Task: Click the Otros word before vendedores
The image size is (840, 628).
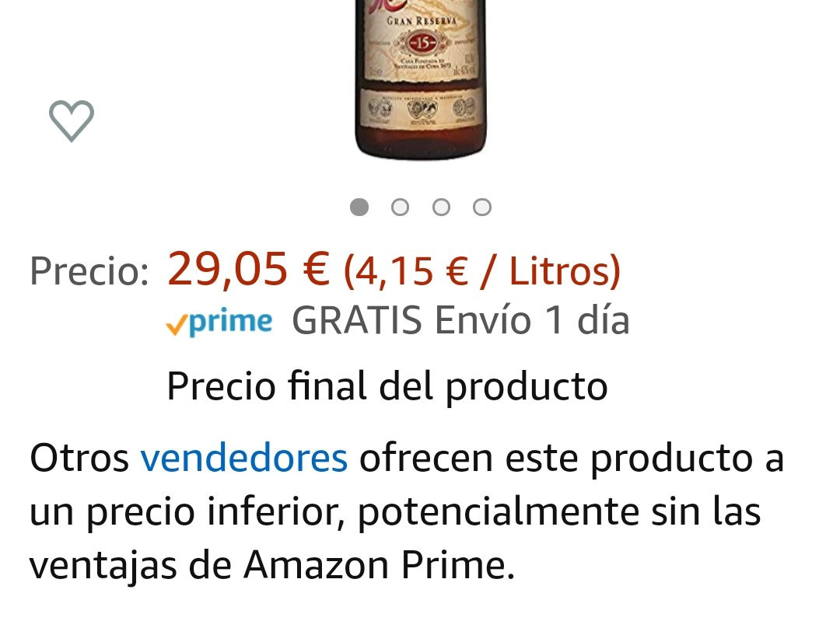Action: (79, 459)
